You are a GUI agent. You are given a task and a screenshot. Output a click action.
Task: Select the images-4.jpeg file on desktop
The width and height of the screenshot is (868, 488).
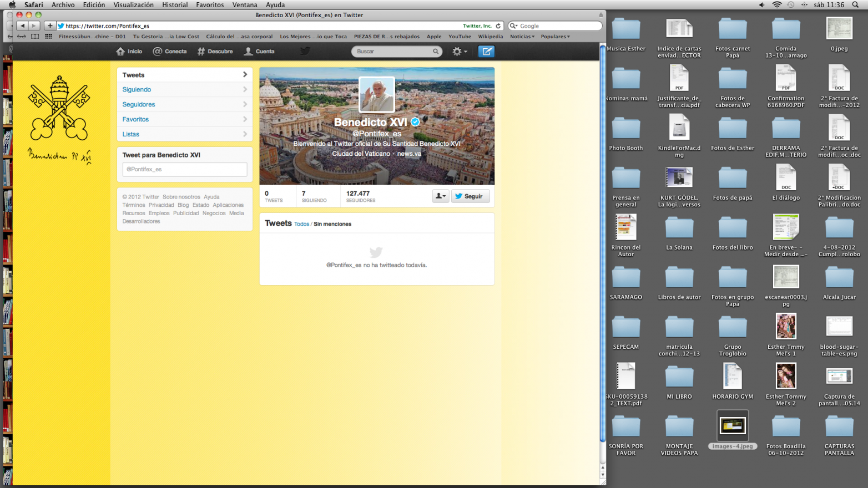point(733,430)
